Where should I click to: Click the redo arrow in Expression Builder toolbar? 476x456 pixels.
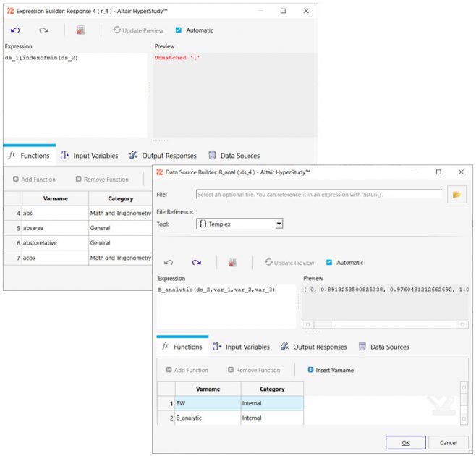(x=43, y=30)
